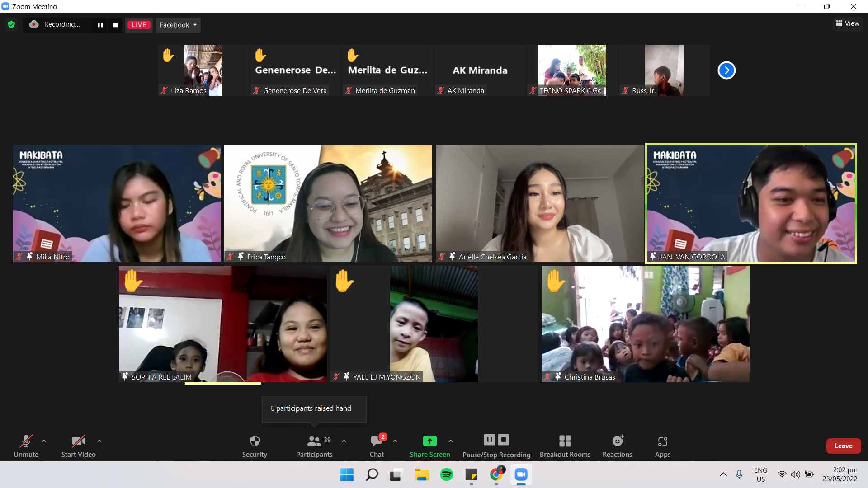Select Mika Nitro pinned video

click(117, 203)
